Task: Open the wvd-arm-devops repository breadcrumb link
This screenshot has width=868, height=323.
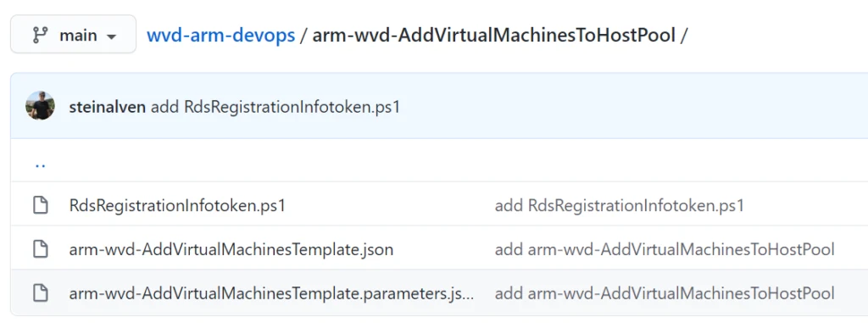Action: pos(220,36)
